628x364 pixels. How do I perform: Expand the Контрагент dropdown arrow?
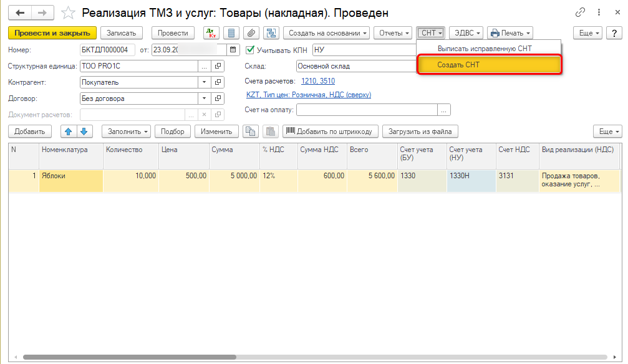pyautogui.click(x=205, y=82)
